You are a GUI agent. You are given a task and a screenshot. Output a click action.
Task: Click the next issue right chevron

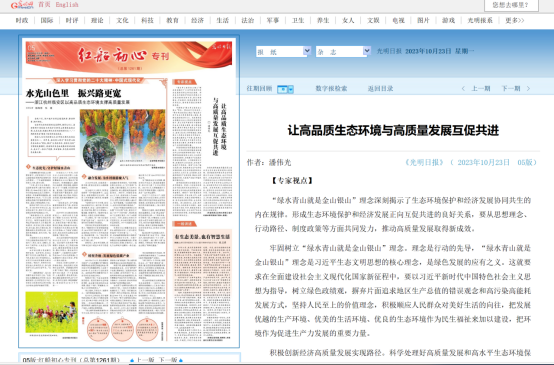pyautogui.click(x=528, y=89)
